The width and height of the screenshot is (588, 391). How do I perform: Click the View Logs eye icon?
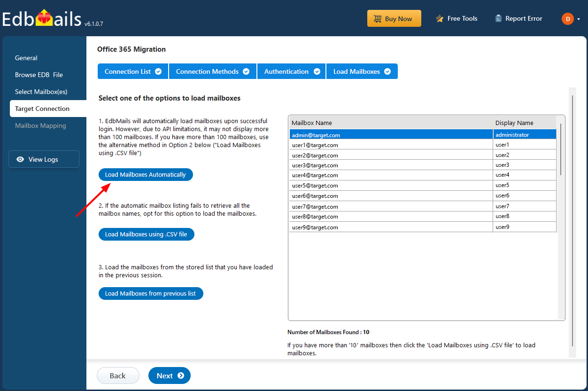click(x=19, y=159)
